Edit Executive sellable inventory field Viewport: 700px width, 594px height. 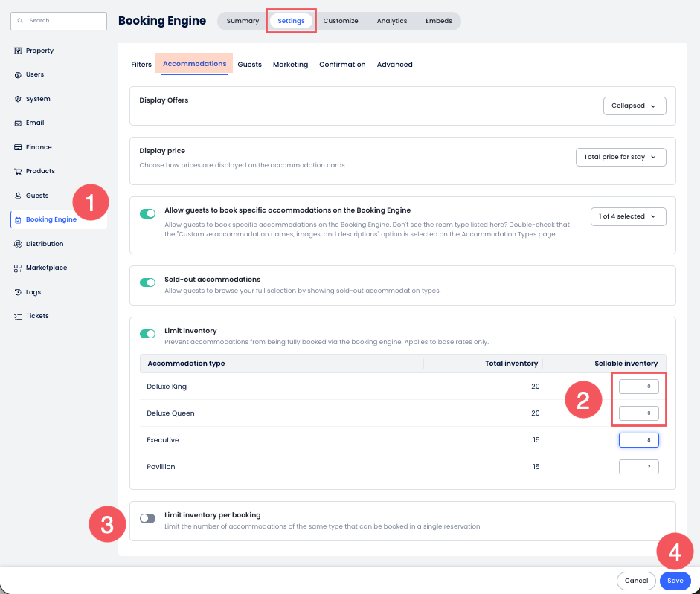pos(638,440)
